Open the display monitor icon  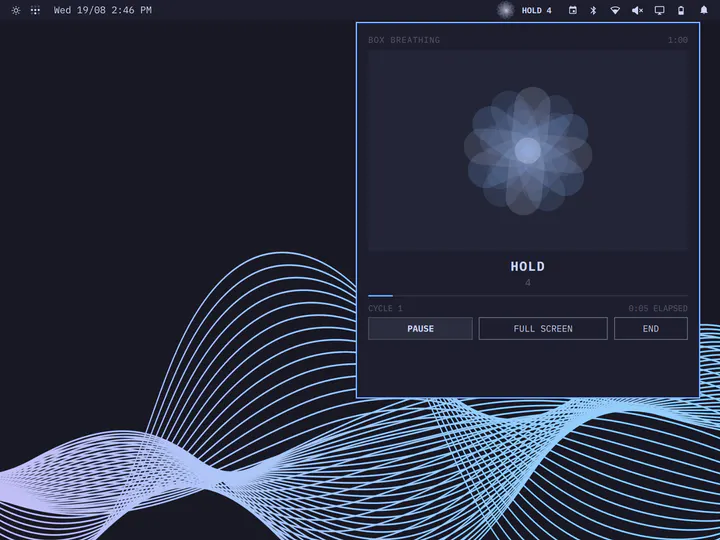(659, 10)
